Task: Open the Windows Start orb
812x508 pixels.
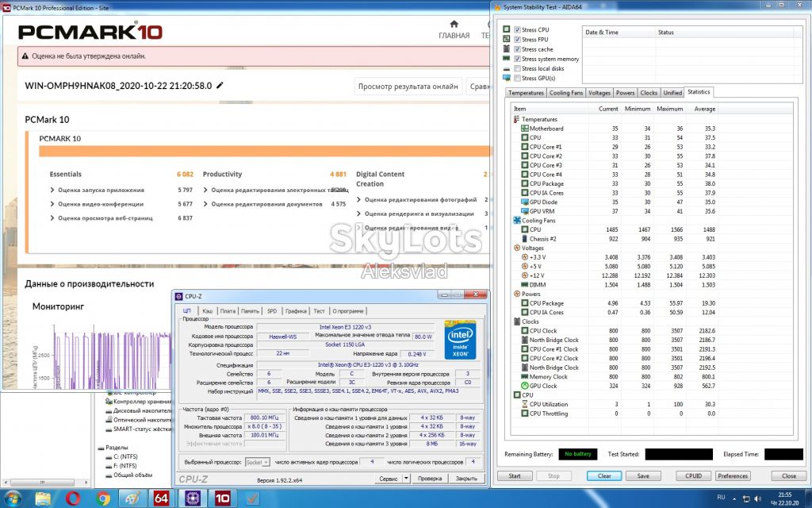Action: [13, 498]
